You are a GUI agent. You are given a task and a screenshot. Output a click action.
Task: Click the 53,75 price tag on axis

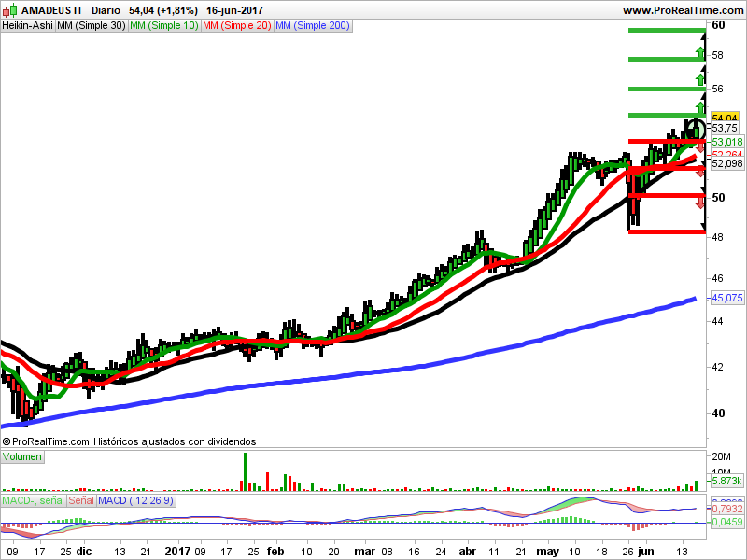[x=725, y=128]
